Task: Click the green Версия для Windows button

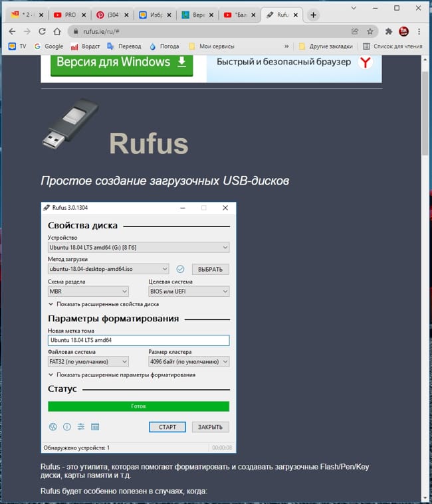Action: click(x=122, y=64)
